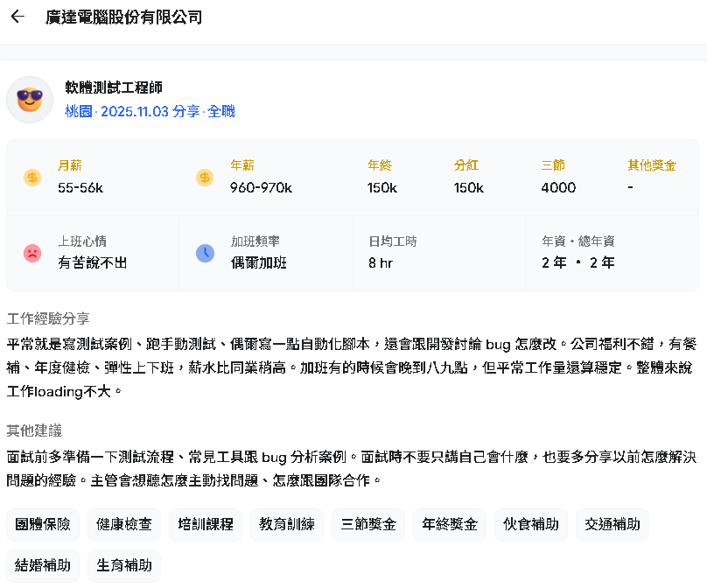The image size is (707, 588).
Task: Open the 桃園 · 2025.11.03 分享 · 全職 link
Action: [150, 111]
